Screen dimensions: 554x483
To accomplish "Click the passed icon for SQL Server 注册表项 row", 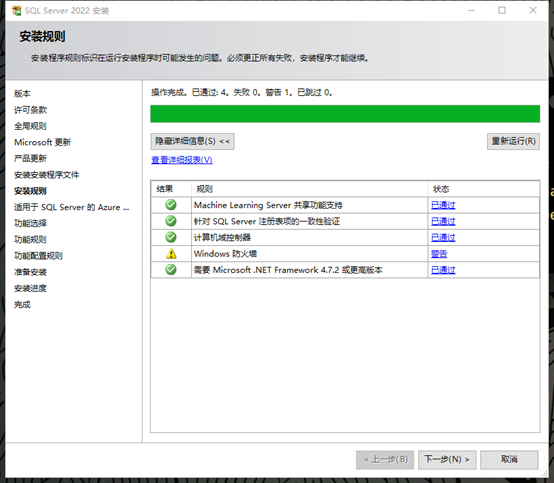I will 171,221.
